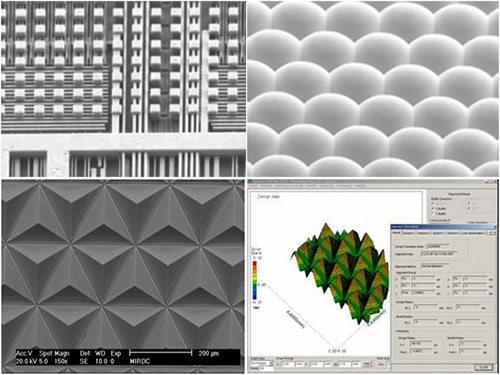Open the User Specification tab
Viewport: 500px width, 375px height.
[x=474, y=233]
